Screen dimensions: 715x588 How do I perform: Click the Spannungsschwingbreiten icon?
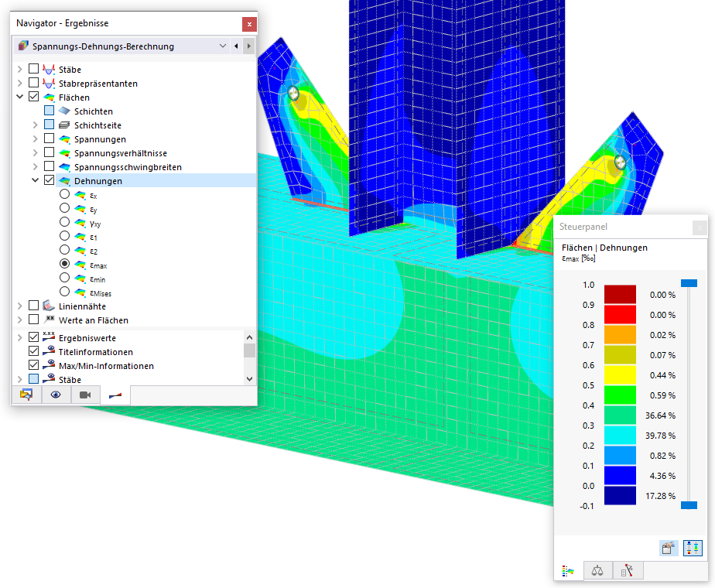pos(64,167)
